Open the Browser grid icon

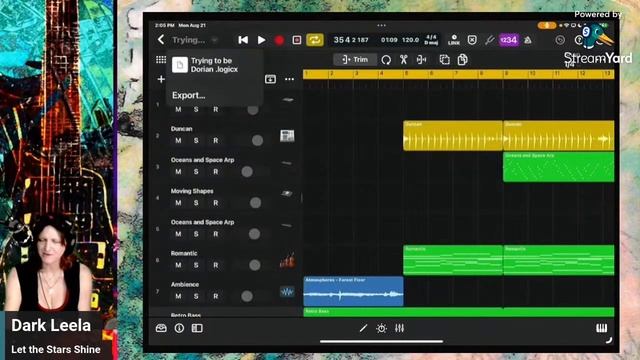161,60
